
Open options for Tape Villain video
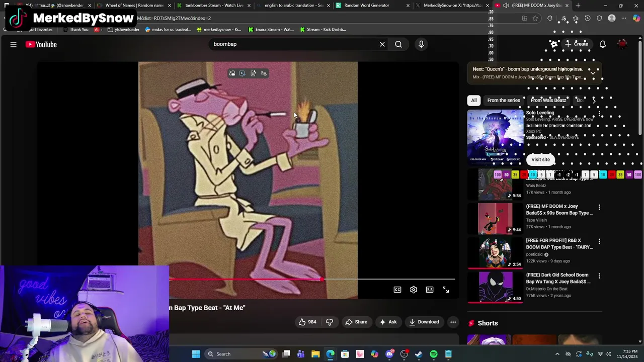coord(599,207)
